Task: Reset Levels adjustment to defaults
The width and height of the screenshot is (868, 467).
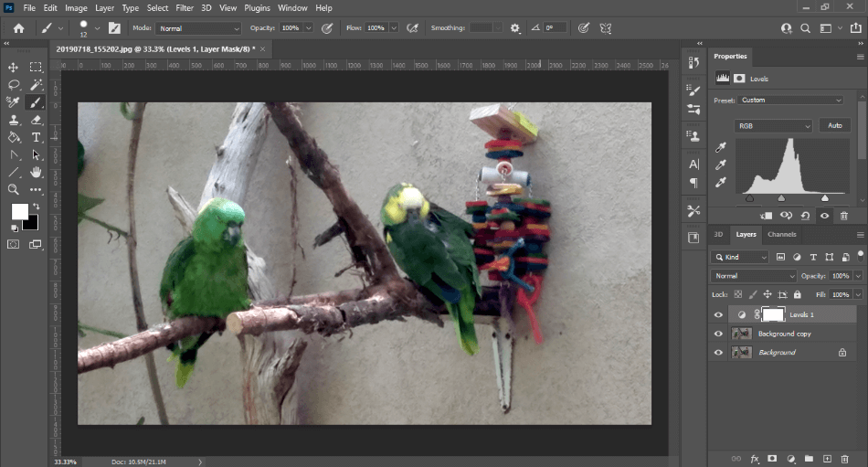Action: click(x=805, y=216)
